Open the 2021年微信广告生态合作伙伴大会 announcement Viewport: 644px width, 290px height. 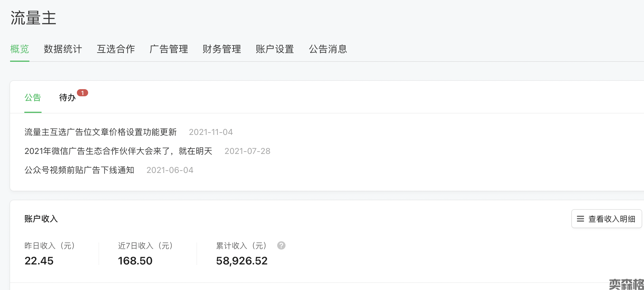118,151
